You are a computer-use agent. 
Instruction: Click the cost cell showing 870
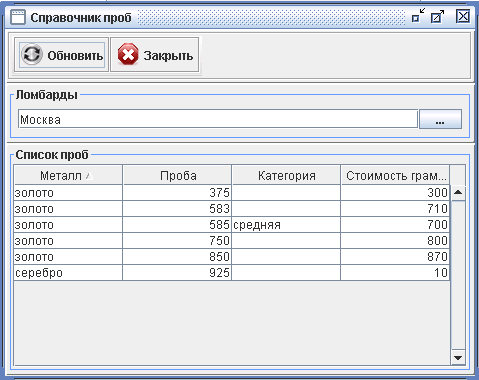click(x=395, y=257)
